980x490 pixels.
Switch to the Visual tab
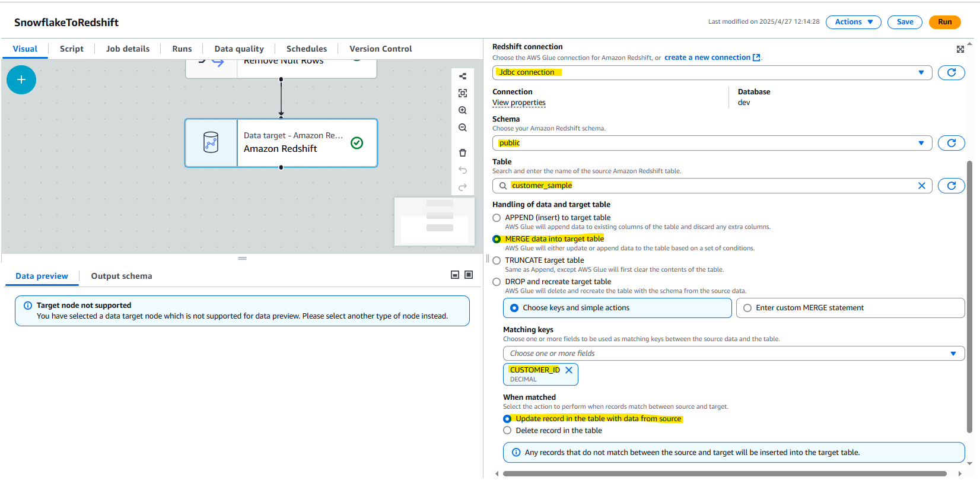click(25, 49)
